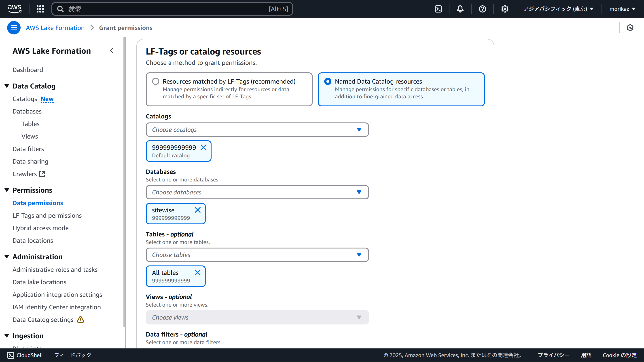Open the AWS services grid menu
The height and width of the screenshot is (362, 644).
[40, 9]
